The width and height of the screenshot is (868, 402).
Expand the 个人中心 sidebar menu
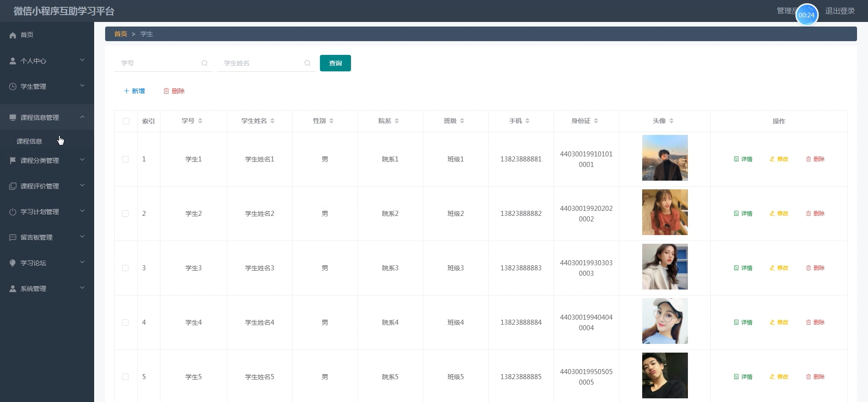click(82, 60)
